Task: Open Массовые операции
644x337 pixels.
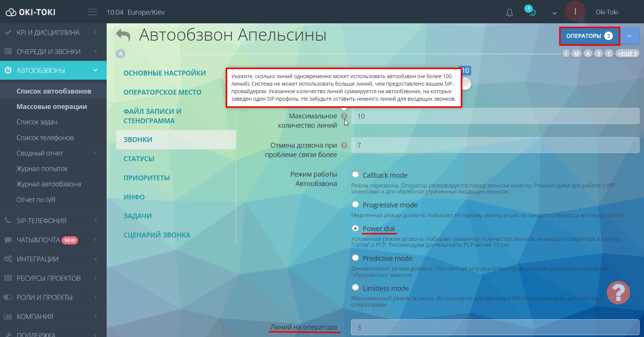Action: point(52,107)
